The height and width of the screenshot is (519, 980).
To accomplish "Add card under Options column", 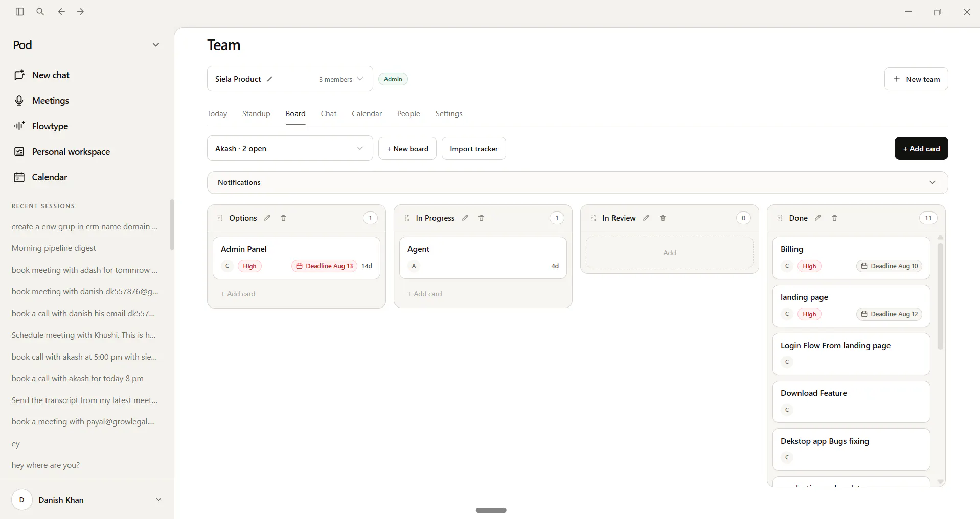I will click(x=238, y=294).
